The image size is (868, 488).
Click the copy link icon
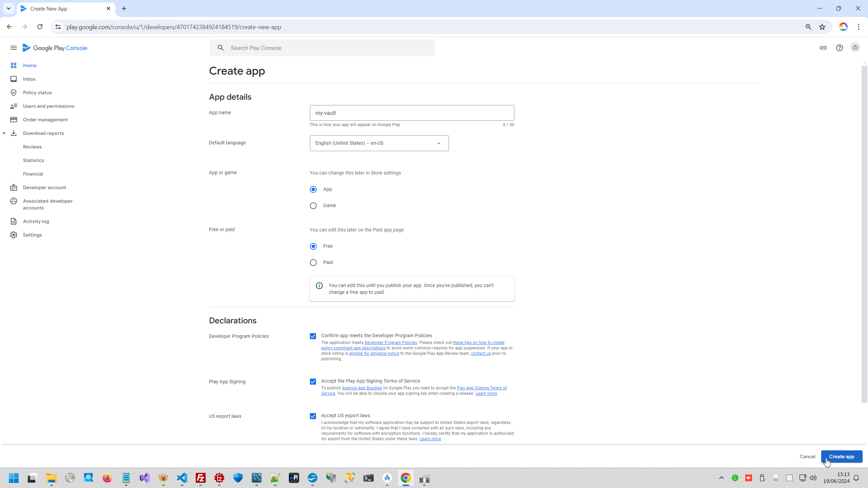pos(823,48)
